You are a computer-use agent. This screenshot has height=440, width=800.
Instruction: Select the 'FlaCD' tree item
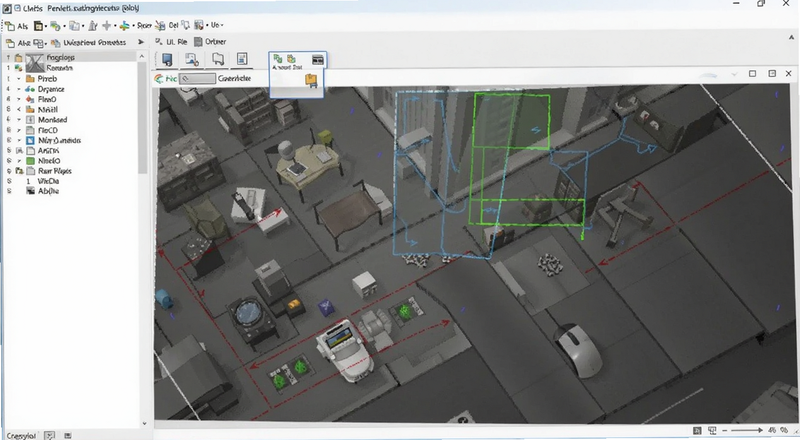point(48,130)
